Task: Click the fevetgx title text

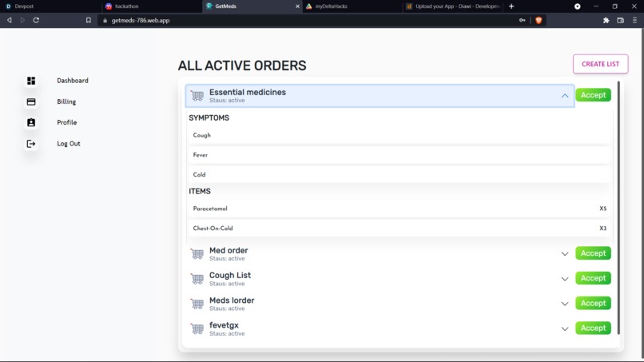Action: [224, 325]
